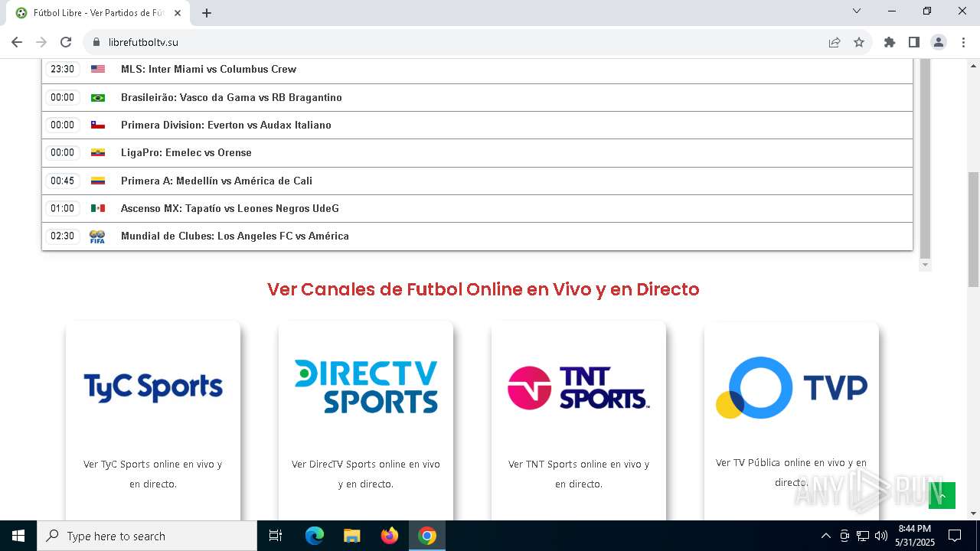980x551 pixels.
Task: Click the 00:45 time badge
Action: [x=63, y=181]
